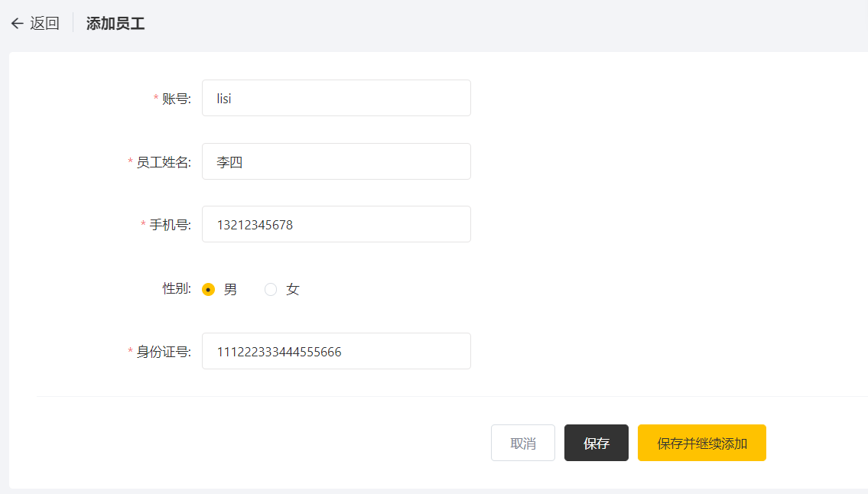Viewport: 868px width, 494px height.
Task: Click the yellow 保存并继续添加 button
Action: click(x=702, y=443)
